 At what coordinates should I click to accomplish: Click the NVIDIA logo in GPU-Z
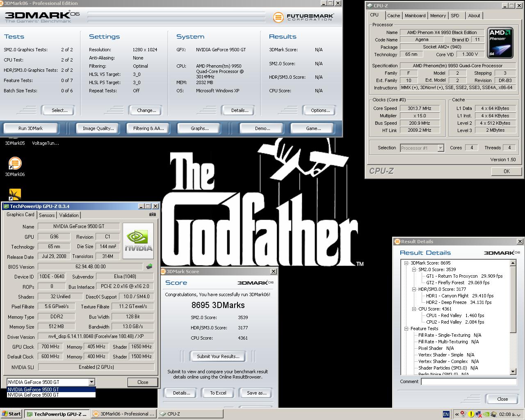point(138,241)
